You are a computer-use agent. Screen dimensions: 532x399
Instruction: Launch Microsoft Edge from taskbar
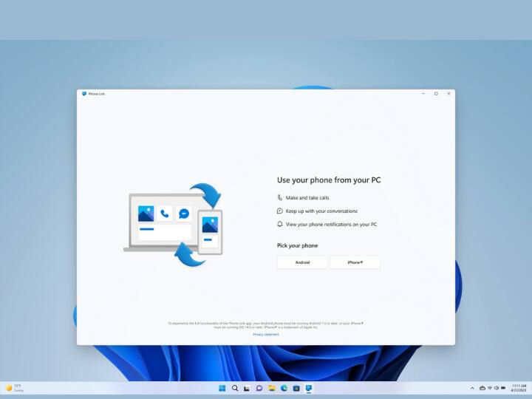click(284, 388)
